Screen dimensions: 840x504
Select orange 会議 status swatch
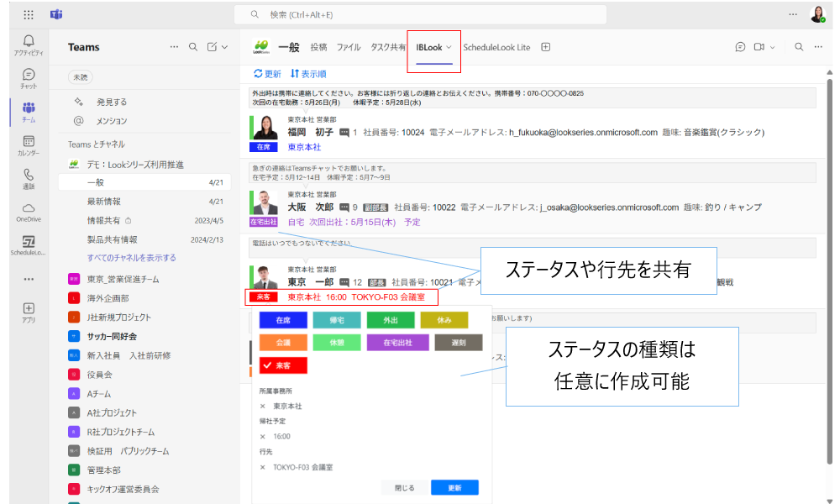point(283,343)
